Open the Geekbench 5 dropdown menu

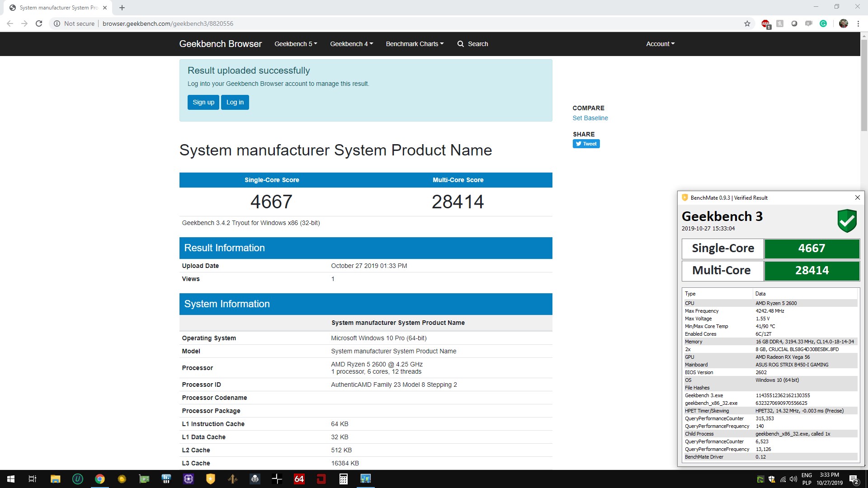tap(296, 44)
